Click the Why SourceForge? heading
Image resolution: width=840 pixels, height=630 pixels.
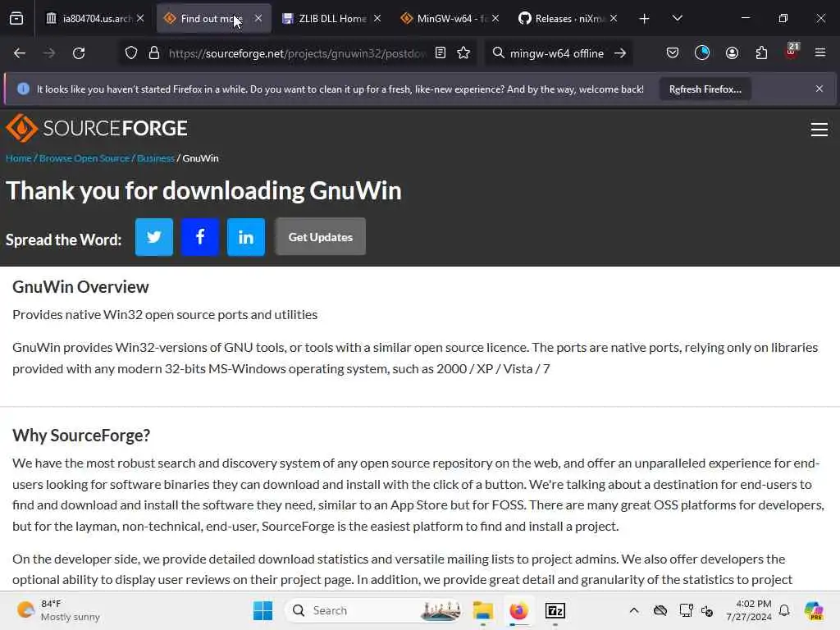[x=81, y=435]
